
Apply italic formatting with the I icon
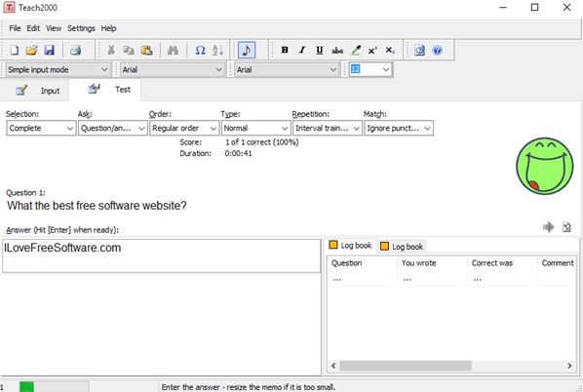pyautogui.click(x=302, y=50)
